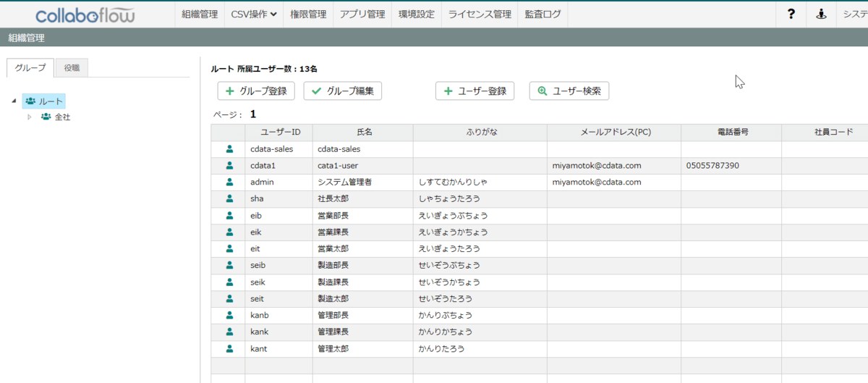Open the 権限管理 menu

(308, 14)
